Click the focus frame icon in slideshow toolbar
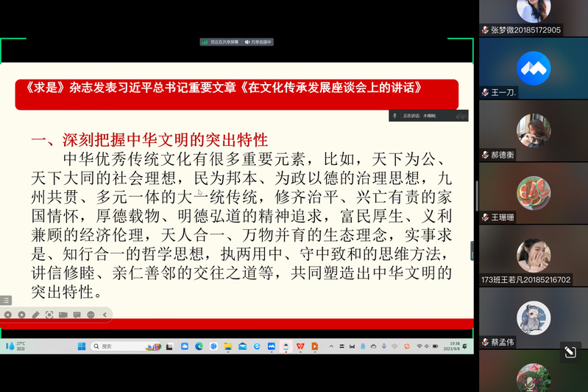The image size is (588, 392). [49, 315]
